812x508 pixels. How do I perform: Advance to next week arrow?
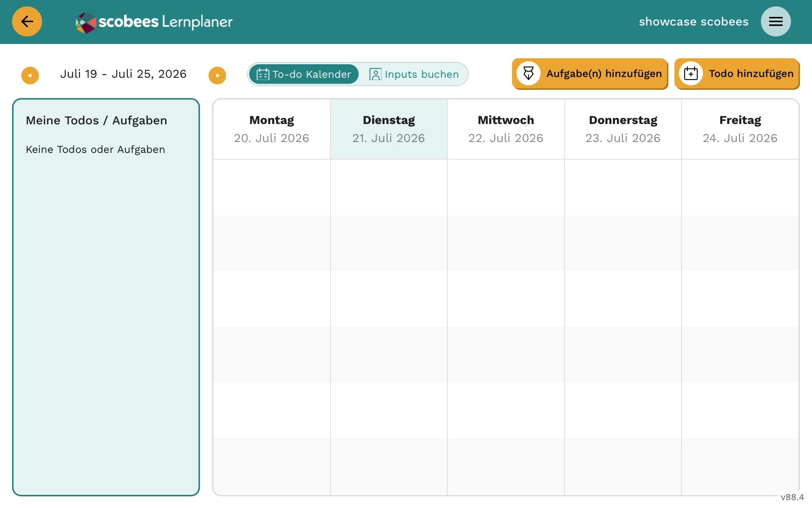click(x=217, y=76)
